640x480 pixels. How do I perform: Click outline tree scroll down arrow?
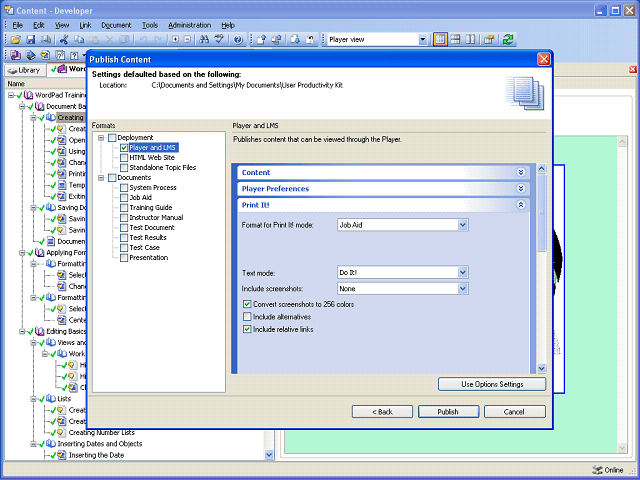click(269, 454)
